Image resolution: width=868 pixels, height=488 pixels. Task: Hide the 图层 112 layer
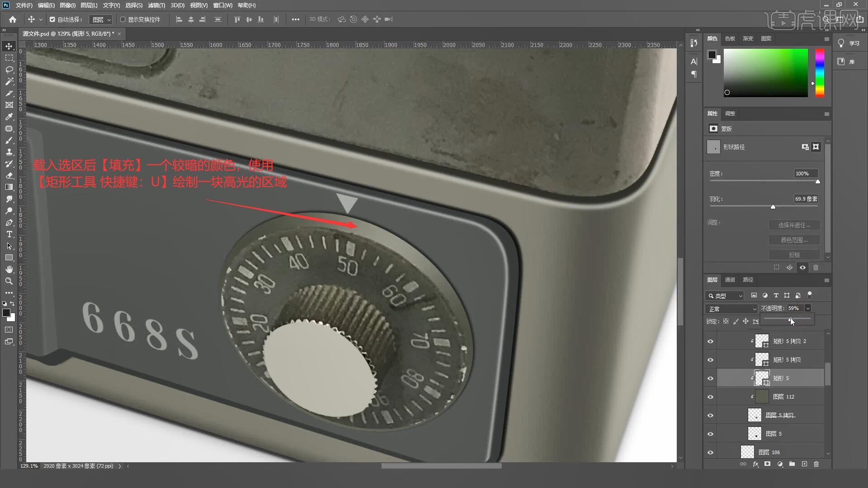pos(710,397)
